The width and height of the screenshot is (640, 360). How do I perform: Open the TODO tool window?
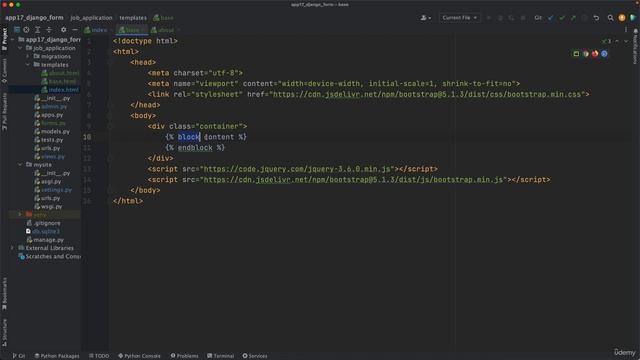[x=99, y=356]
